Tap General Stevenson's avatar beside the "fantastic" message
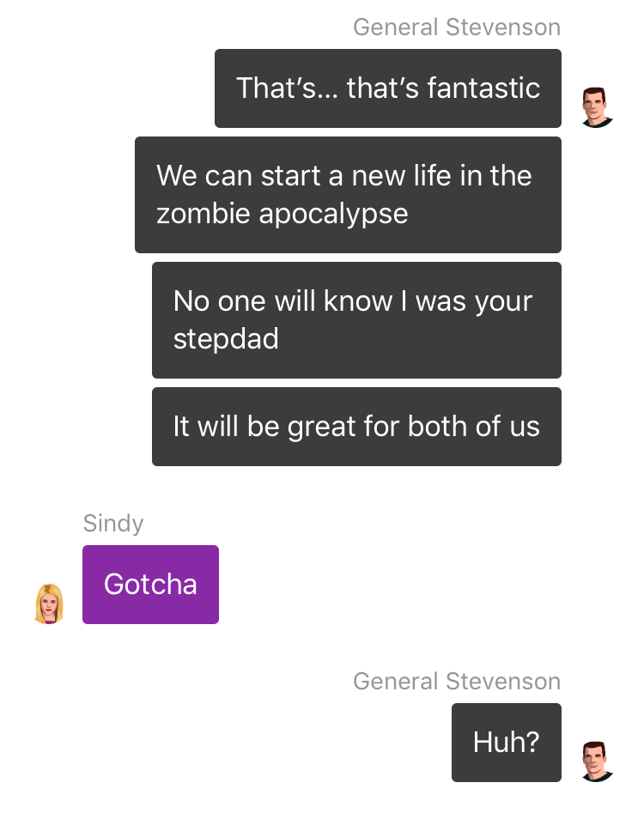This screenshot has width=644, height=819. 597,107
